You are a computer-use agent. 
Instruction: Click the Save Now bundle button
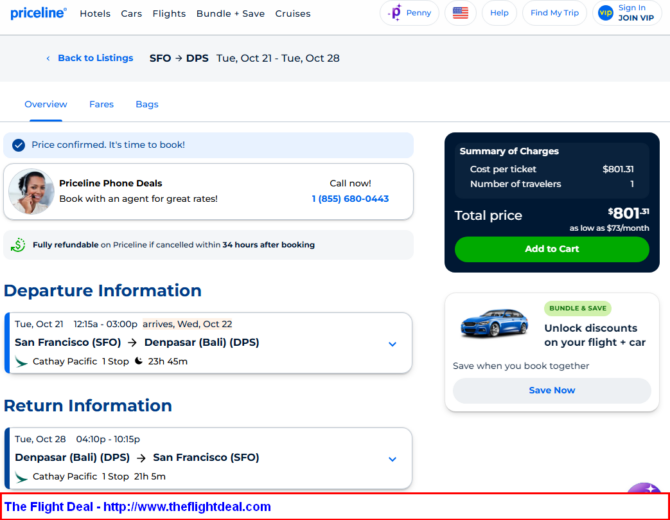[552, 390]
